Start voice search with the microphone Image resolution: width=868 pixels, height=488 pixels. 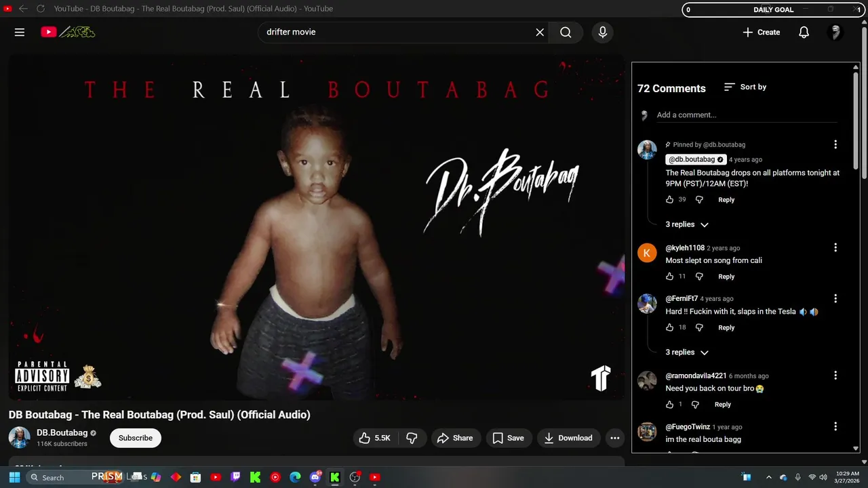(602, 32)
